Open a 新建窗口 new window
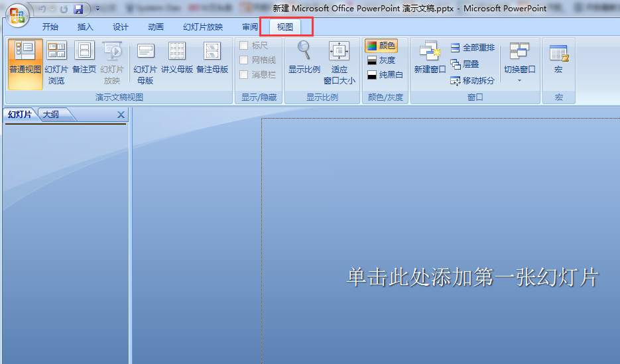The height and width of the screenshot is (364, 620). pyautogui.click(x=430, y=58)
